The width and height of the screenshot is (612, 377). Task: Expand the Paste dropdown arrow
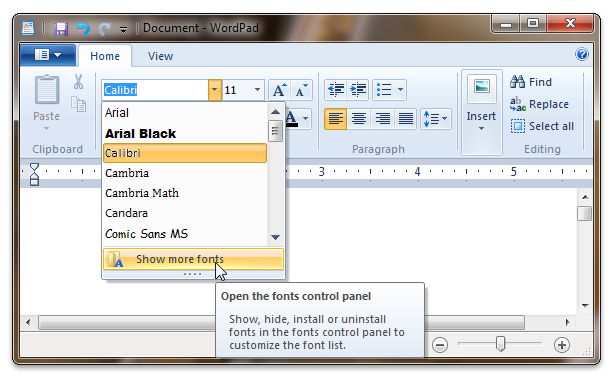pyautogui.click(x=46, y=128)
